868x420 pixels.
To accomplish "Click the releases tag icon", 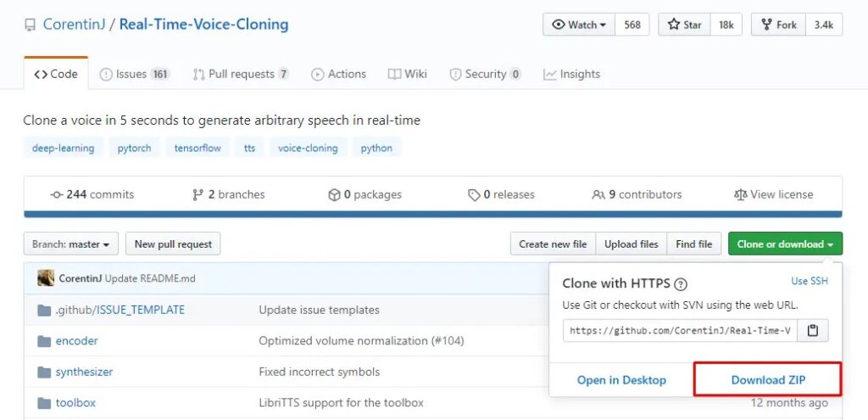I will tap(474, 195).
